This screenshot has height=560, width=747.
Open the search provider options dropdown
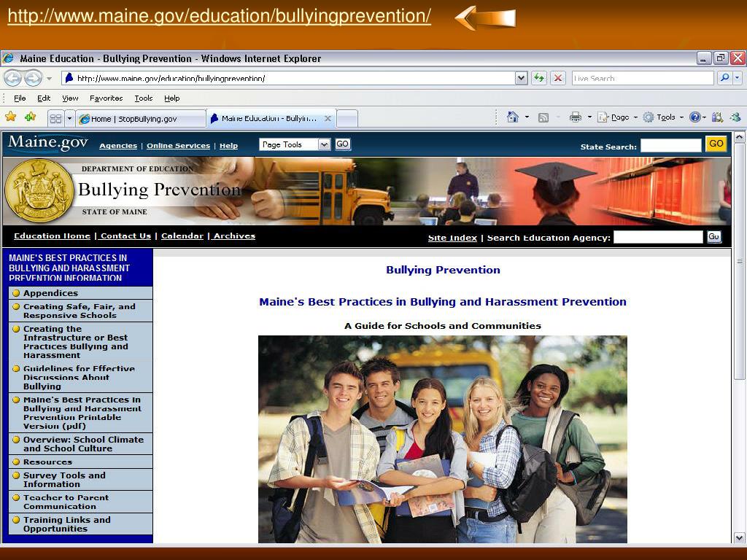738,77
